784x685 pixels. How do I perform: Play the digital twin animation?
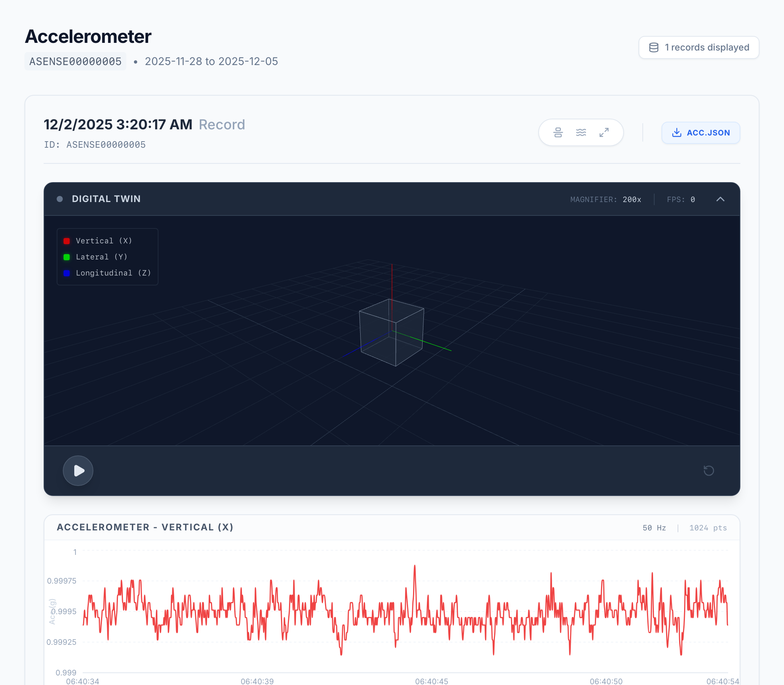click(x=78, y=471)
